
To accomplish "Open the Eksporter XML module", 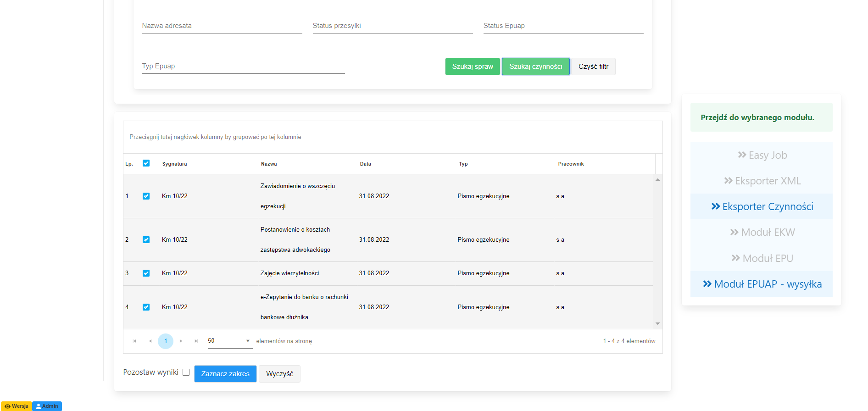I will pyautogui.click(x=762, y=181).
